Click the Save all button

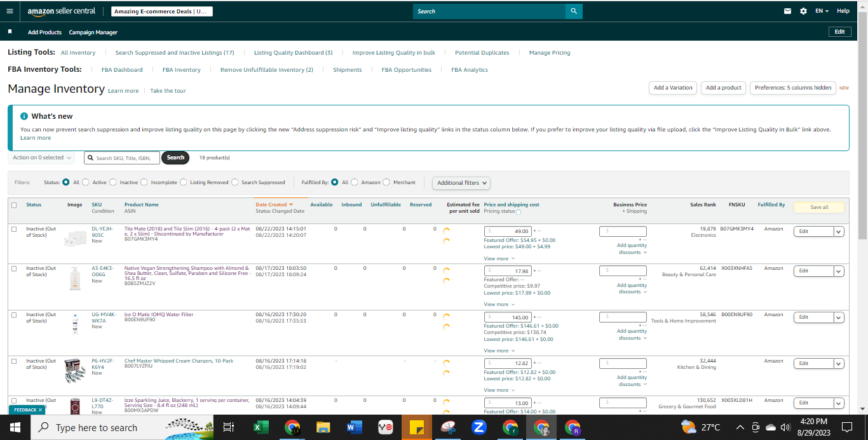[x=819, y=207]
